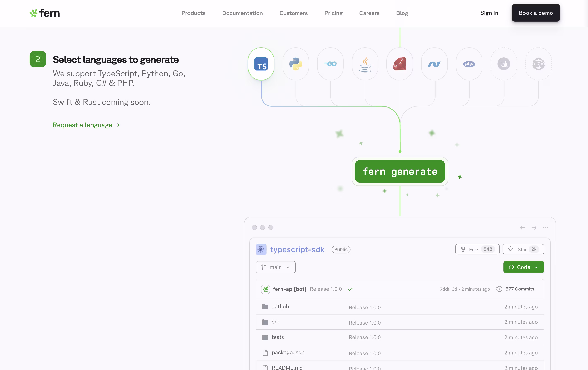
Task: Click the Swift coming-soon icon
Action: pyautogui.click(x=504, y=64)
